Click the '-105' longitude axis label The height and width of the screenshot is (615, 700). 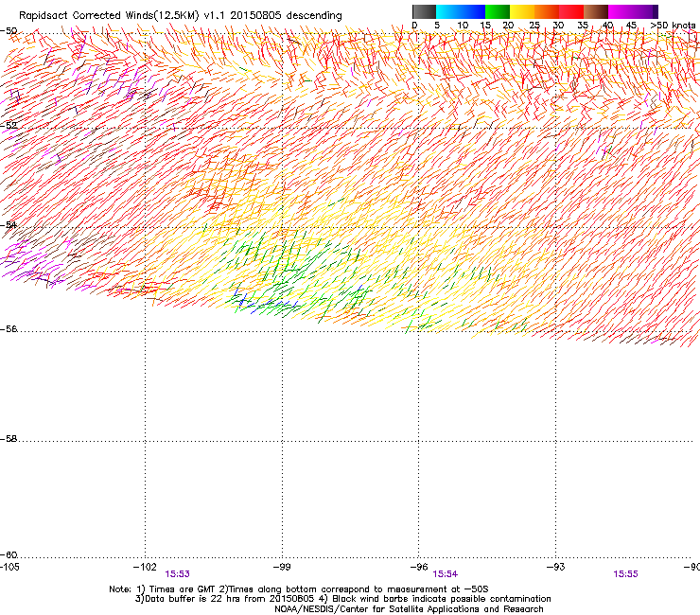9,567
